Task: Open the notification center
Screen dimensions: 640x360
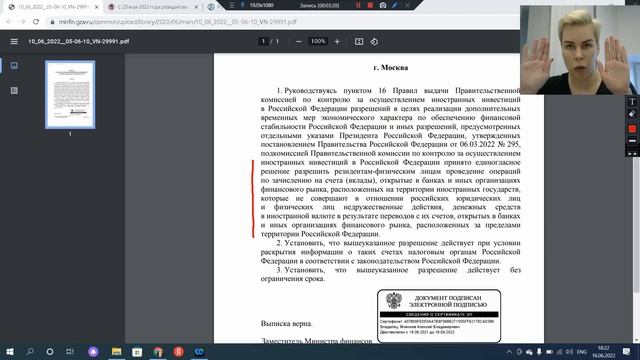Action: [x=627, y=351]
